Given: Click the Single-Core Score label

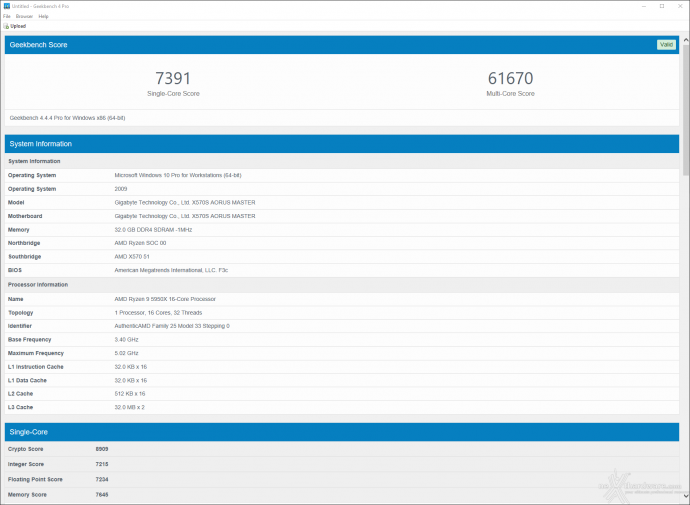Looking at the screenshot, I should click(x=173, y=94).
